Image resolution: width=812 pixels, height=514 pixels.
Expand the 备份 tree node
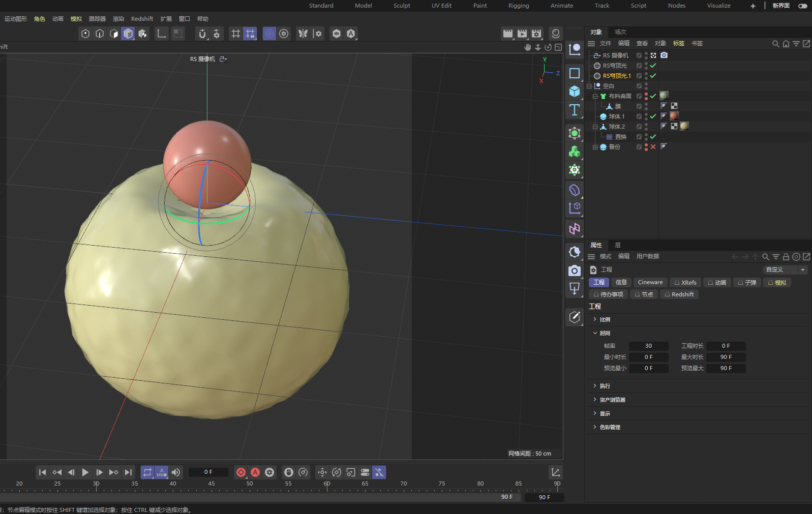tap(595, 147)
